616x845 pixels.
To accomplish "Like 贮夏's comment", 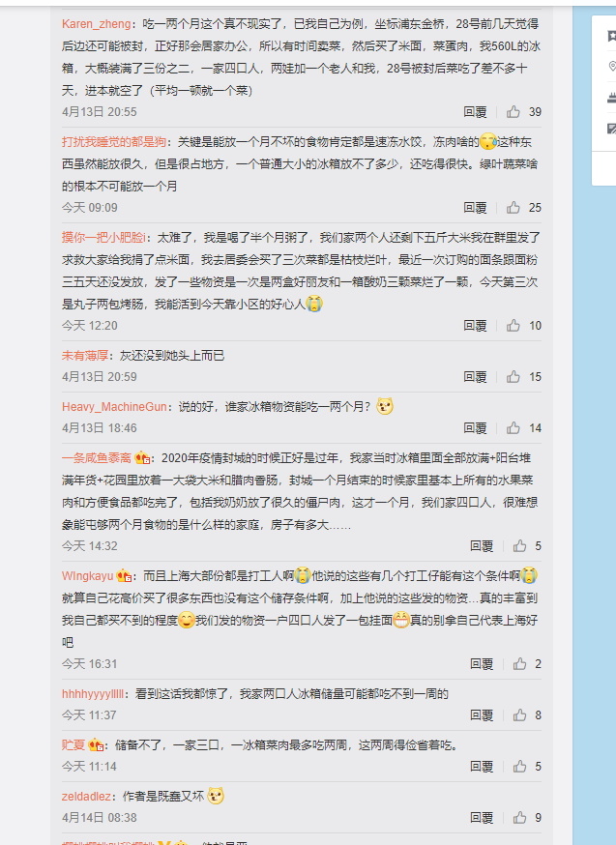I will tap(519, 767).
